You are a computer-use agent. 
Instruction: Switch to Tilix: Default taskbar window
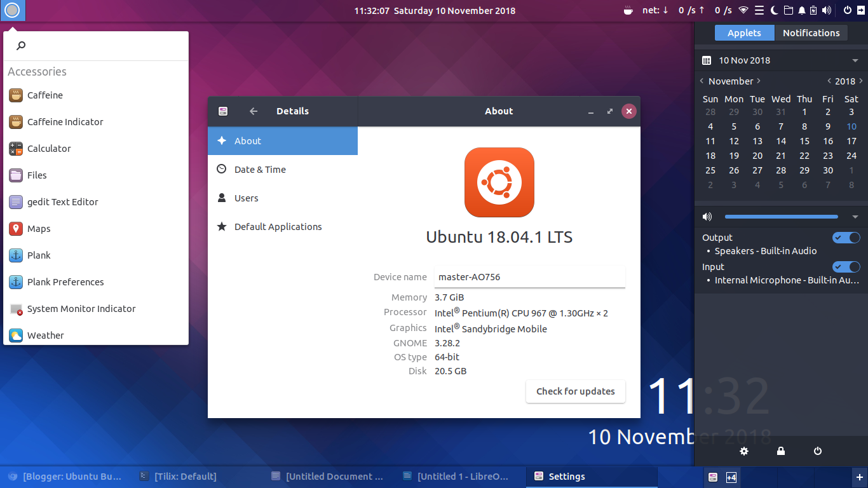[x=197, y=477]
